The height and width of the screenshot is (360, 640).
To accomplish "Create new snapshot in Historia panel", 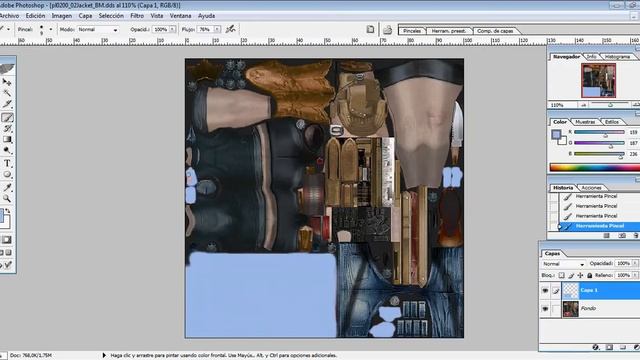I will pos(622,236).
